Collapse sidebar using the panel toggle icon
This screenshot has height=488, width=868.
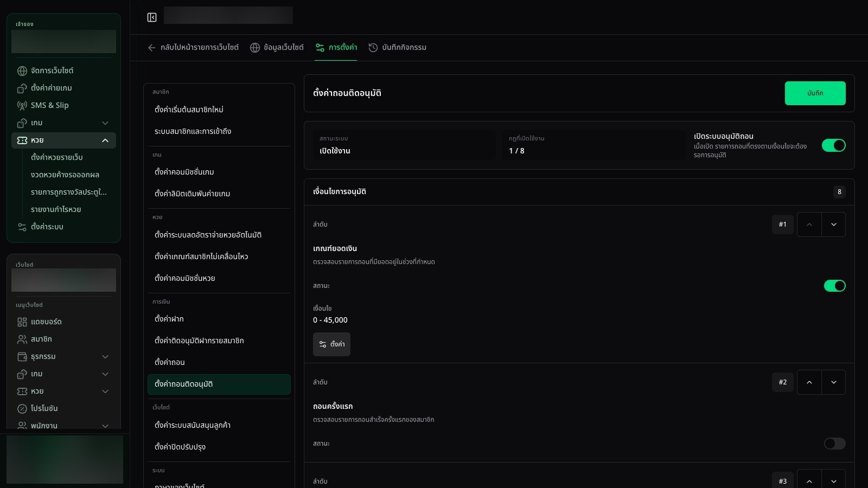(152, 17)
